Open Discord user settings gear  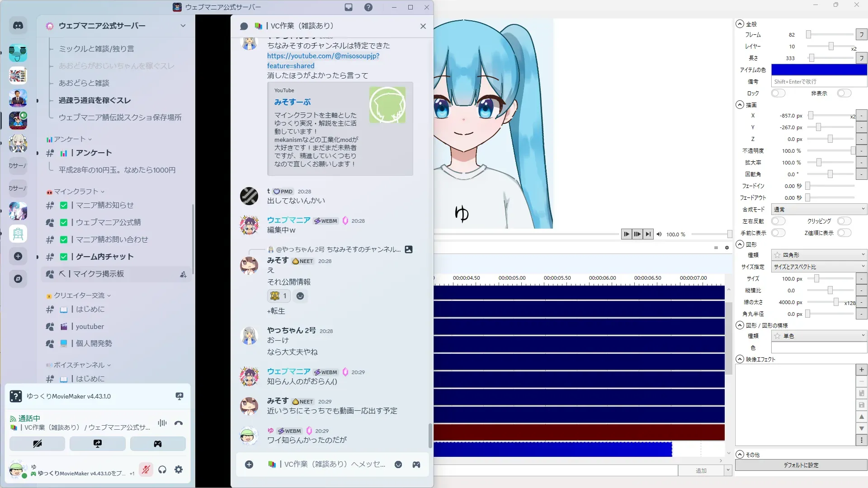179,470
